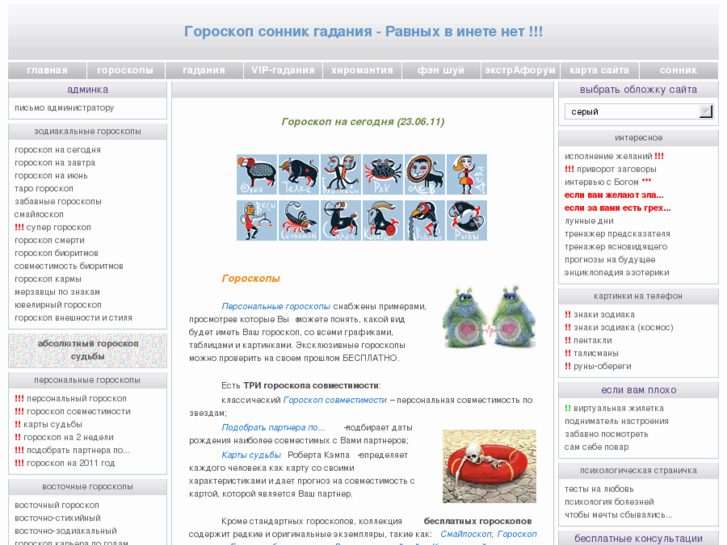
Task: Open таро гороскоп link
Action: [44, 189]
